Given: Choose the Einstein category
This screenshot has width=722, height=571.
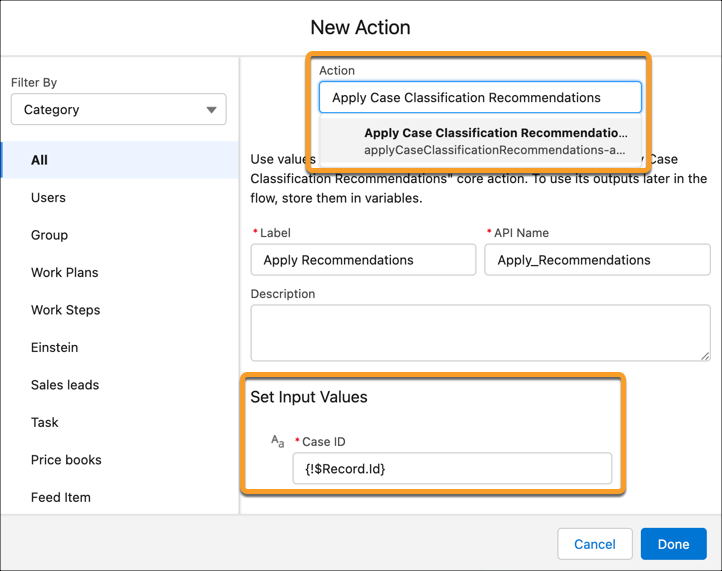Looking at the screenshot, I should [x=54, y=348].
